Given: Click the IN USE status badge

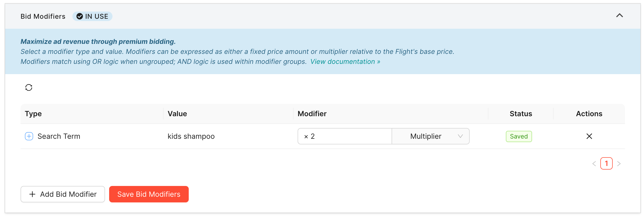Looking at the screenshot, I should (92, 16).
